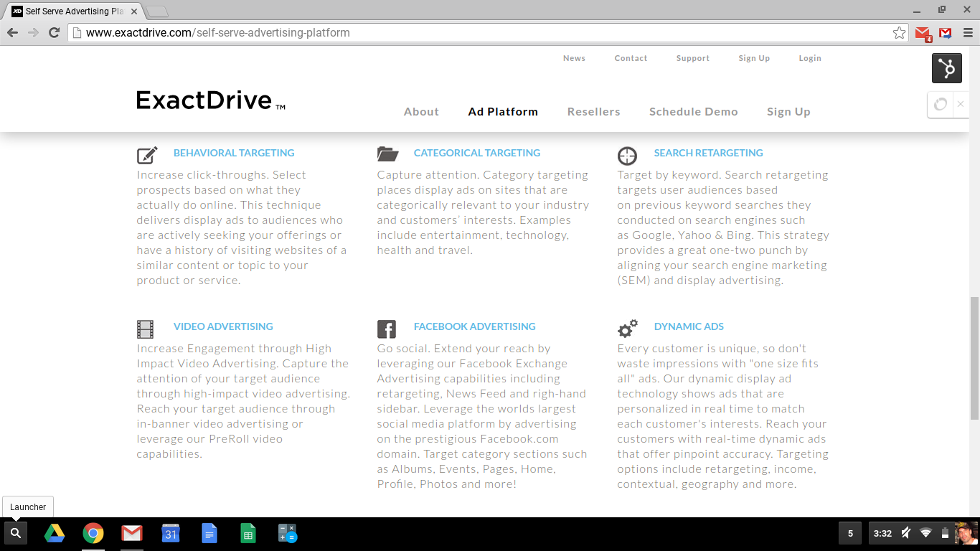Open the Facebook Advertising heading link

click(x=474, y=326)
